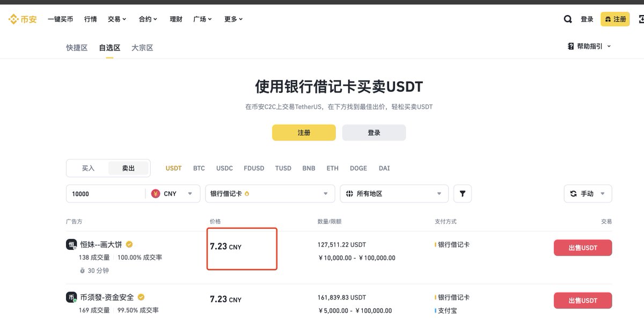Click the 数量/限额 column header
Screen dimensions: 644x319
[330, 221]
